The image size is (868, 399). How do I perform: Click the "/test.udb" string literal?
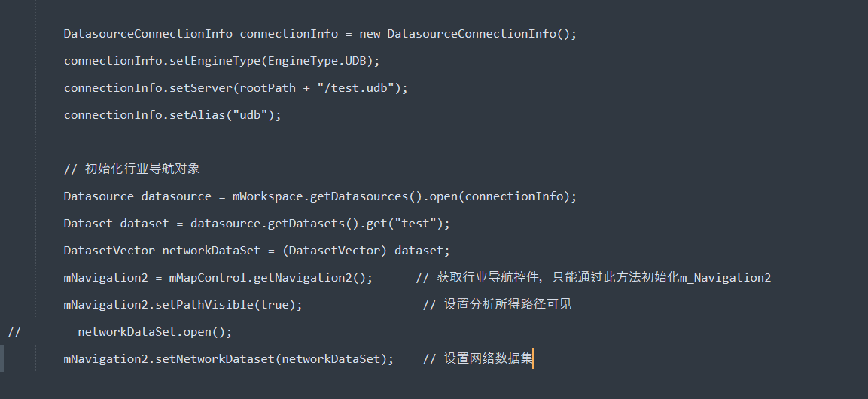(355, 88)
